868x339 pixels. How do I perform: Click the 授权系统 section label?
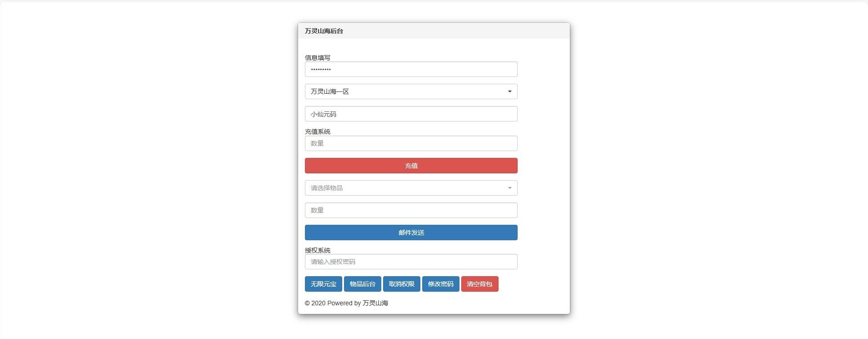[318, 250]
